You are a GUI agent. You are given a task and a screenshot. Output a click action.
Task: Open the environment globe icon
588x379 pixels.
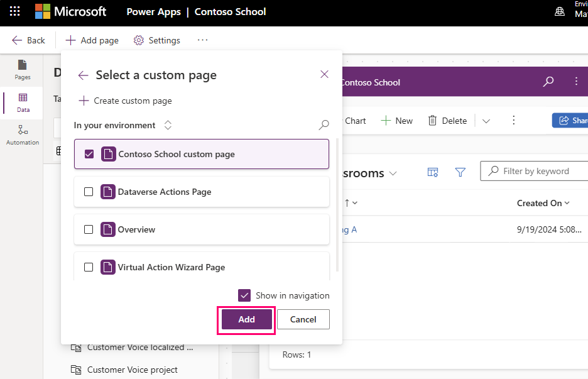pos(560,12)
